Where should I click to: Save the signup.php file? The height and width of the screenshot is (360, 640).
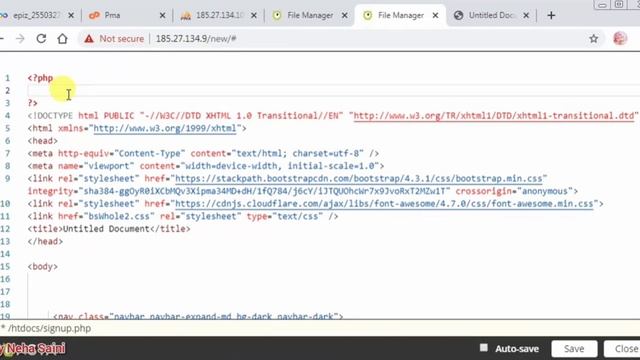(x=574, y=349)
